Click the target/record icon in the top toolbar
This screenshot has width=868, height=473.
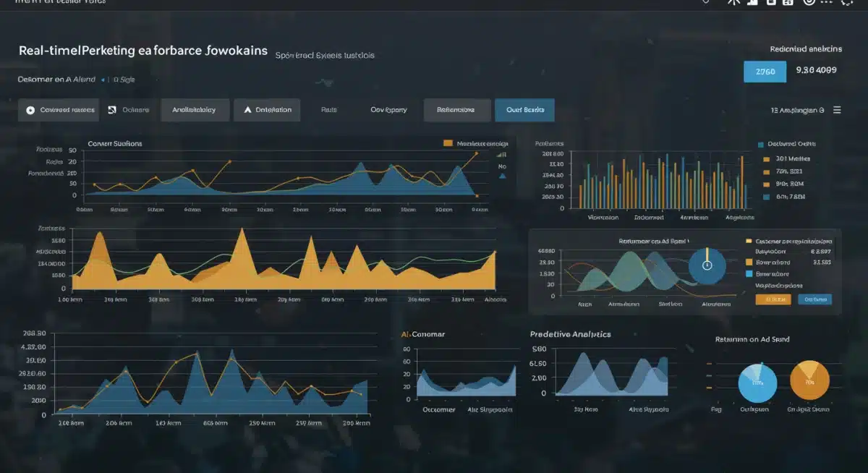(807, 4)
